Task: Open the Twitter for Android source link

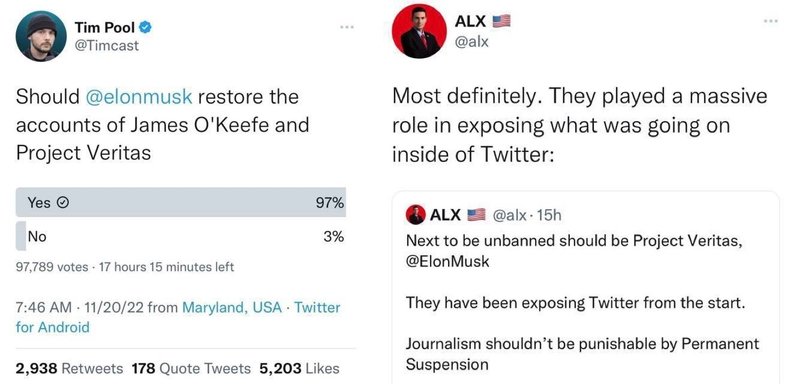Action: point(178,317)
